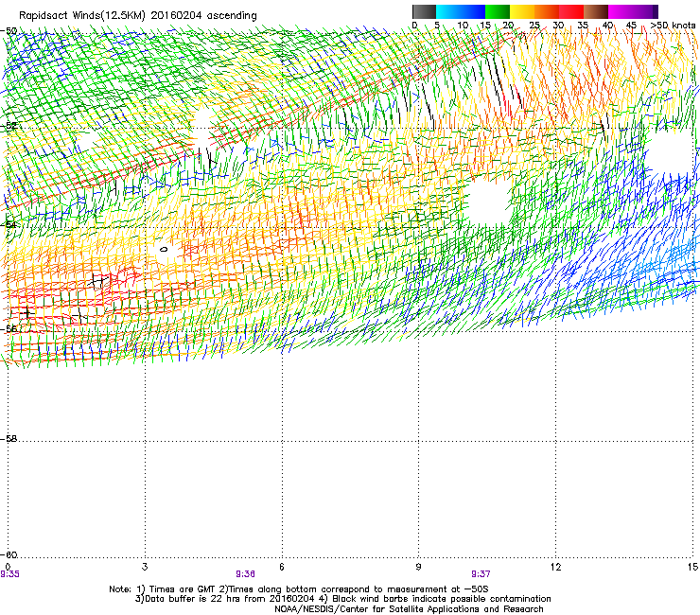Click the '>50 knots' legend label

673,26
